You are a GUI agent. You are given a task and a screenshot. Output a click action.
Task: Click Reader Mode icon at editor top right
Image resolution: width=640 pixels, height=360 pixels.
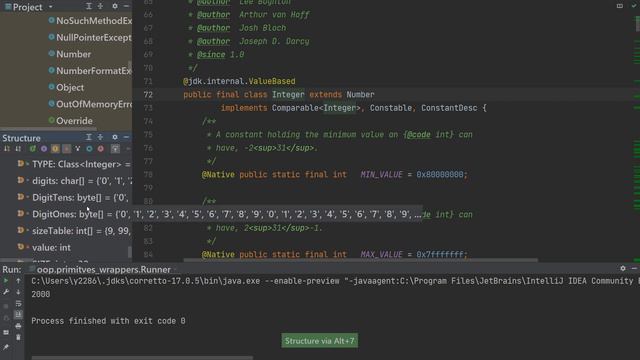[620, 6]
